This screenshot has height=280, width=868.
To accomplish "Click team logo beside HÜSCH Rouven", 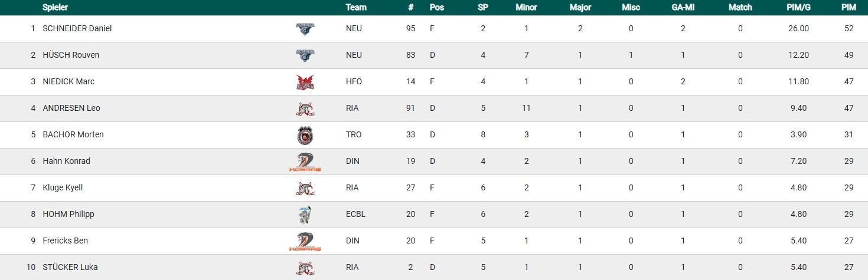I will (305, 55).
